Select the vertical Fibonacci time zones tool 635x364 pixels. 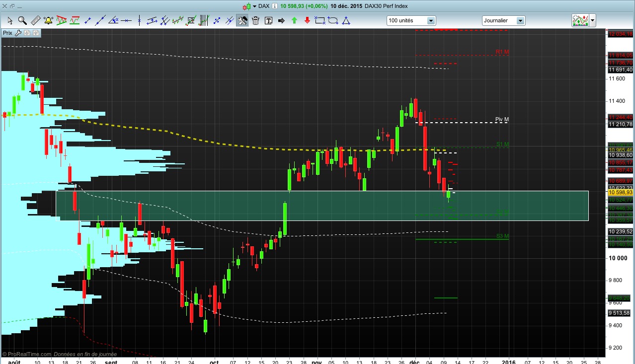coord(204,20)
